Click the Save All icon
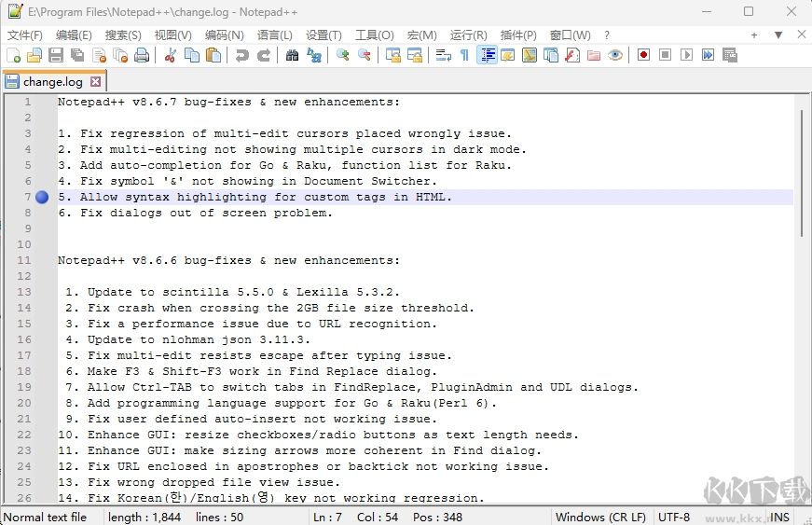Viewport: 812px width, 525px height. (77, 55)
